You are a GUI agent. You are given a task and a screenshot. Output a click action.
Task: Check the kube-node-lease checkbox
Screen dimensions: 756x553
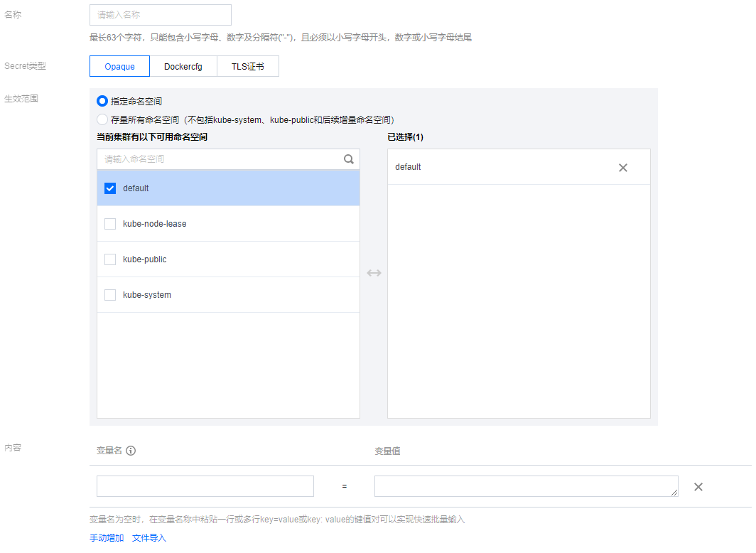tap(110, 224)
